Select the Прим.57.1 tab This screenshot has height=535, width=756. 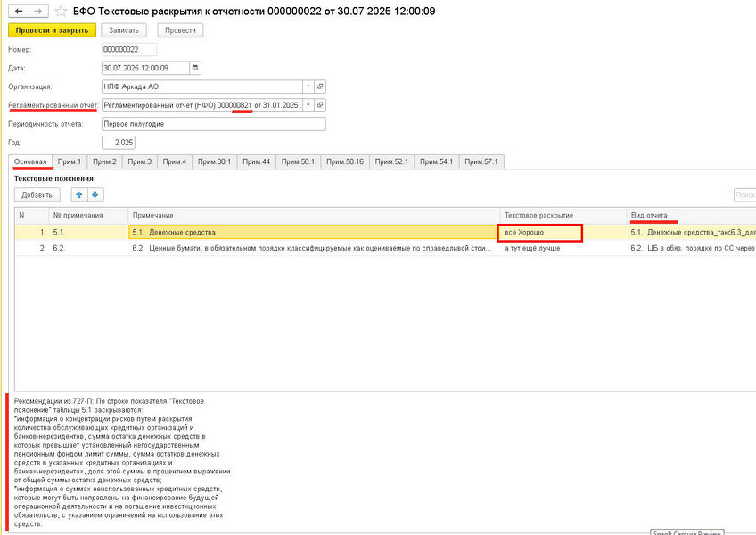click(x=483, y=161)
